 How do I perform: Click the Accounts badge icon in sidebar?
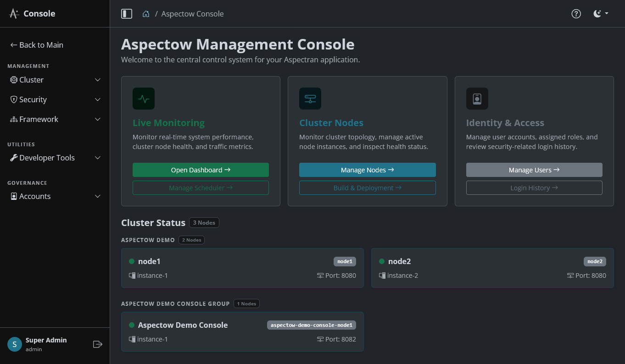pos(14,196)
